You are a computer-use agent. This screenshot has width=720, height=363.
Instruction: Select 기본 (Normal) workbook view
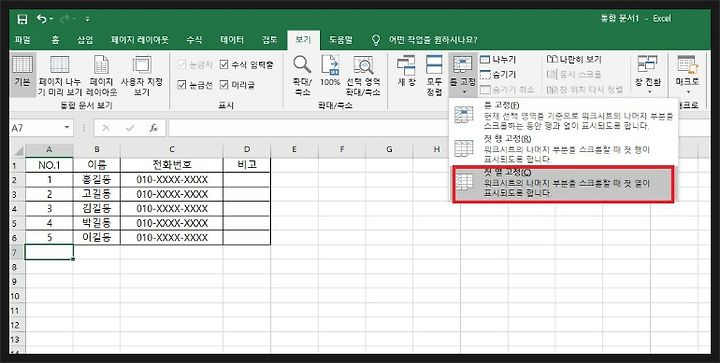point(22,75)
